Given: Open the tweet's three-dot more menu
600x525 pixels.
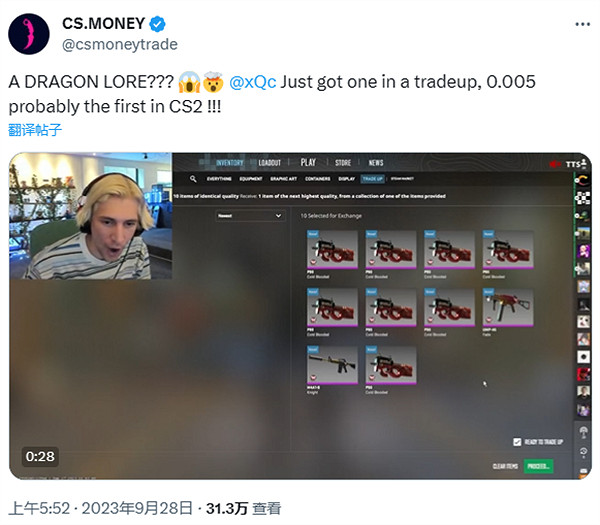Looking at the screenshot, I should [x=582, y=24].
